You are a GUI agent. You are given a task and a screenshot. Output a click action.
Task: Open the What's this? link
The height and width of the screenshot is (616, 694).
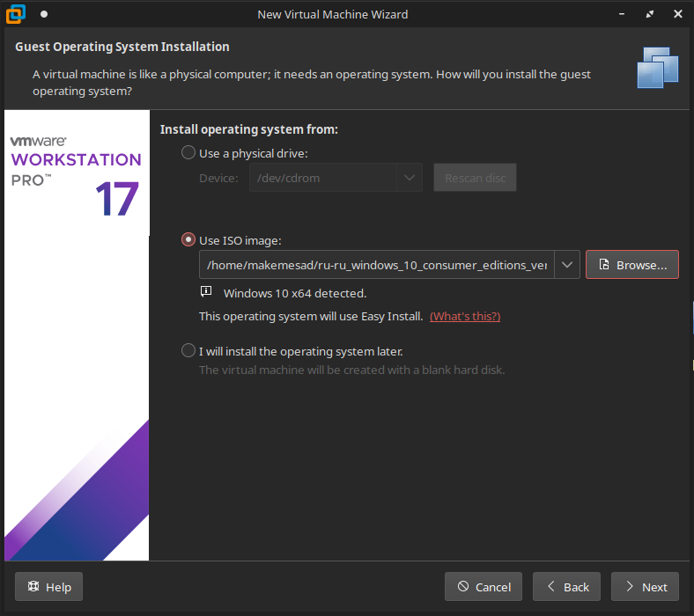tap(464, 316)
